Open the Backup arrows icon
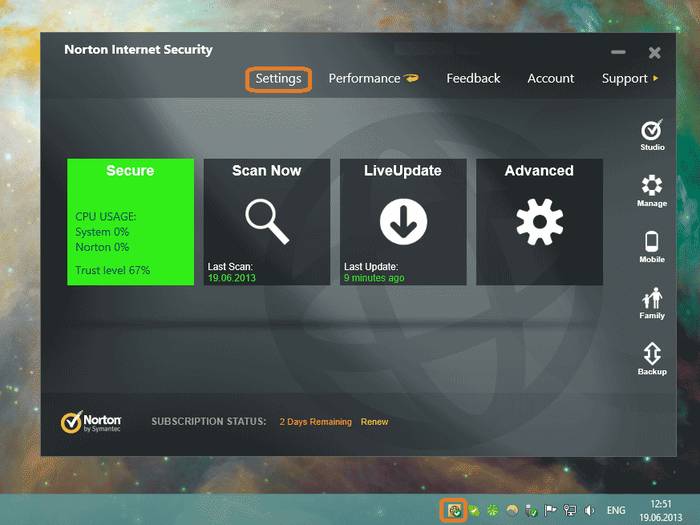The height and width of the screenshot is (525, 700). click(x=652, y=355)
